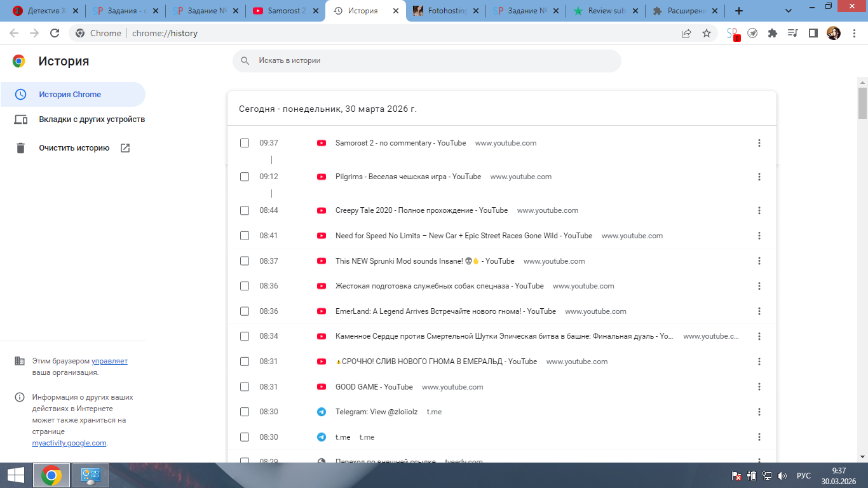
Task: Click YouTube favicon of Samorost 2 entry
Action: click(322, 143)
